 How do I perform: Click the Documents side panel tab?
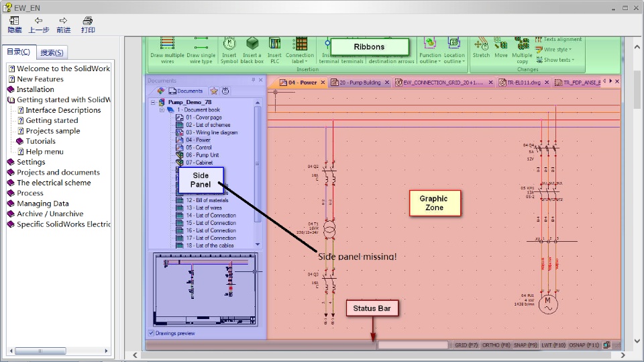[x=186, y=91]
